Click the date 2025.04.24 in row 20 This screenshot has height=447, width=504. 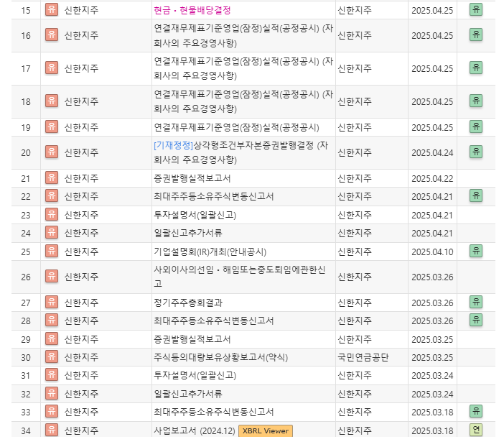[432, 152]
